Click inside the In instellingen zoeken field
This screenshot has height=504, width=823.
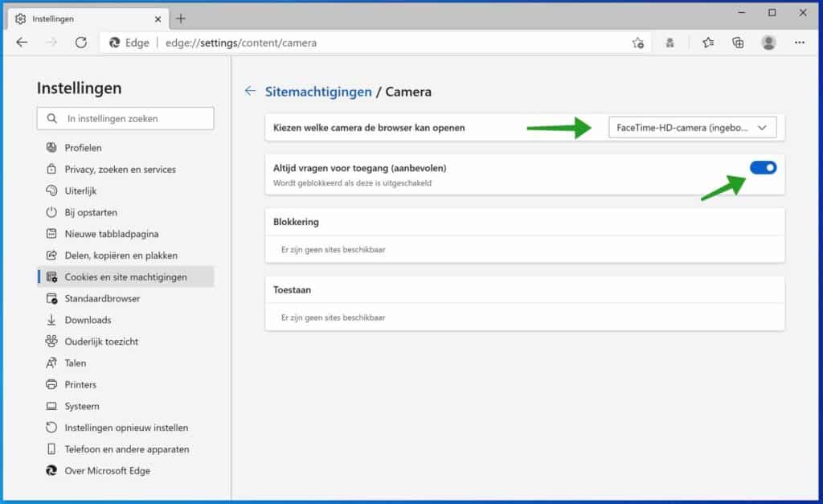(125, 117)
